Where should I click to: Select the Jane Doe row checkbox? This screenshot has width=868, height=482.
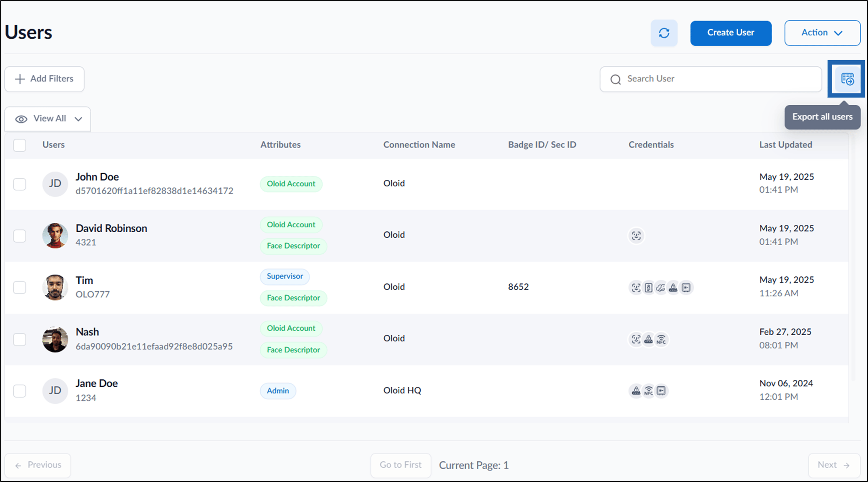pyautogui.click(x=19, y=391)
